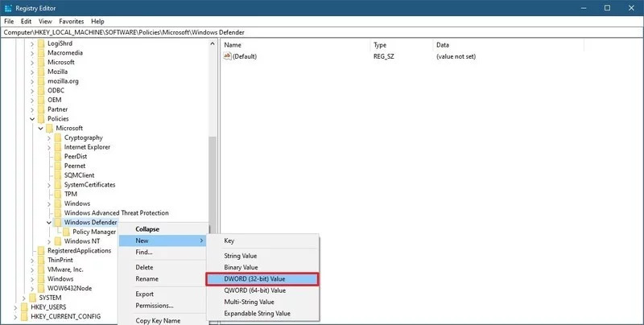The image size is (644, 325).
Task: Click the Policy Manager folder icon
Action: click(65, 232)
